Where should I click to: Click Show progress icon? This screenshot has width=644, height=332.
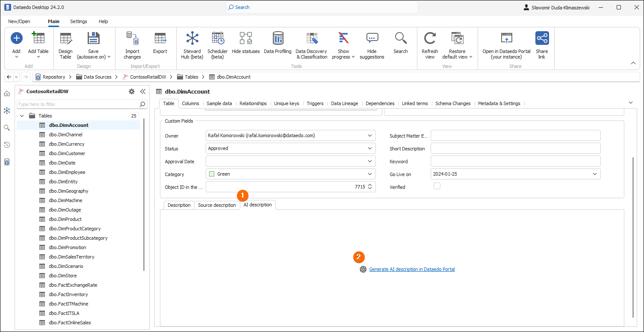(x=343, y=38)
